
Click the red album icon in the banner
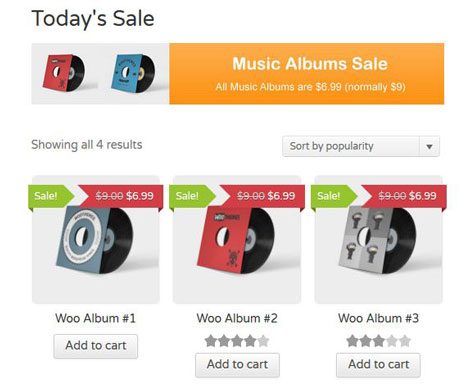[x=64, y=73]
